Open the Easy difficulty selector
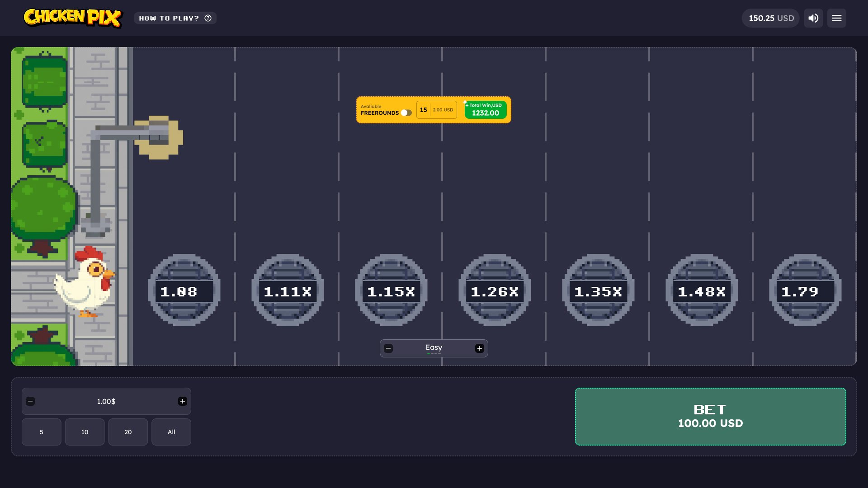The width and height of the screenshot is (868, 488). pyautogui.click(x=434, y=348)
